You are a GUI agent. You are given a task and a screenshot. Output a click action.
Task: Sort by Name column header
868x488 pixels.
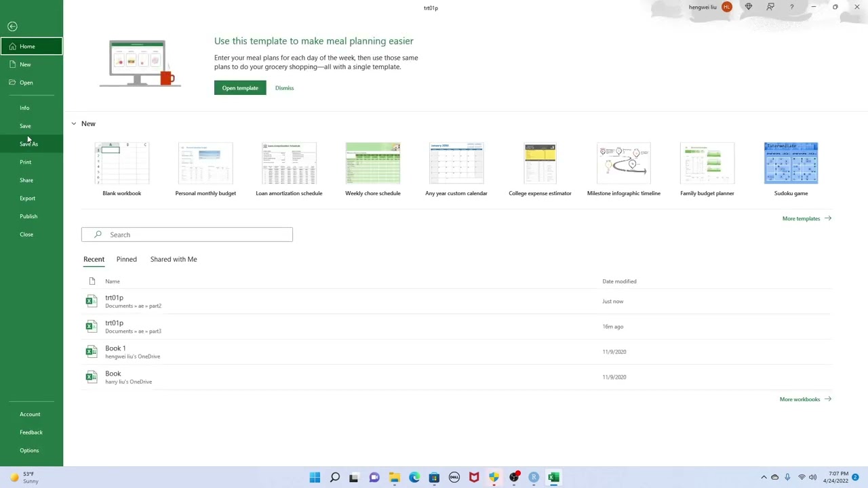point(113,281)
